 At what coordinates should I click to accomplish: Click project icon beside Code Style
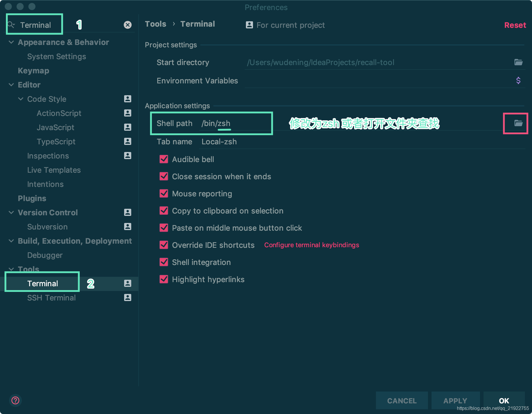(128, 99)
